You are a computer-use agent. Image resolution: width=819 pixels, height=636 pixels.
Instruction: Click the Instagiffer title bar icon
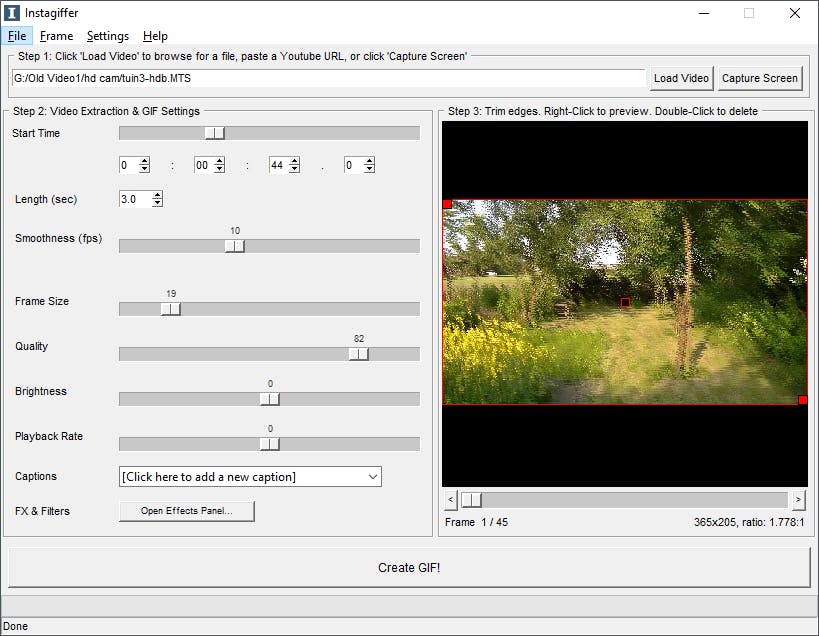12,13
